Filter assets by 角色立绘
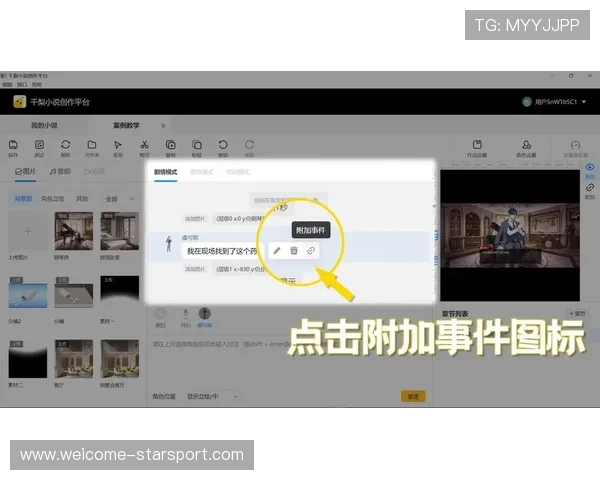 [x=52, y=199]
